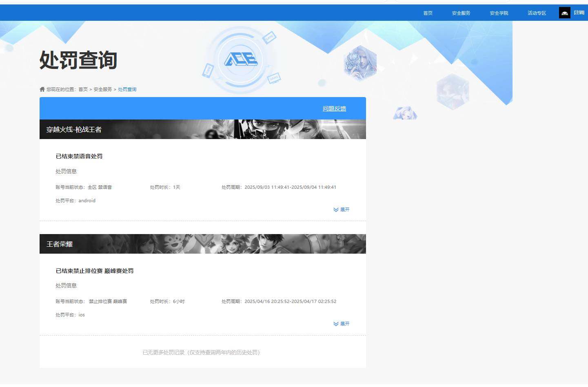The image size is (588, 387).
Task: Select the 处罚平台：android text
Action: [x=75, y=201]
